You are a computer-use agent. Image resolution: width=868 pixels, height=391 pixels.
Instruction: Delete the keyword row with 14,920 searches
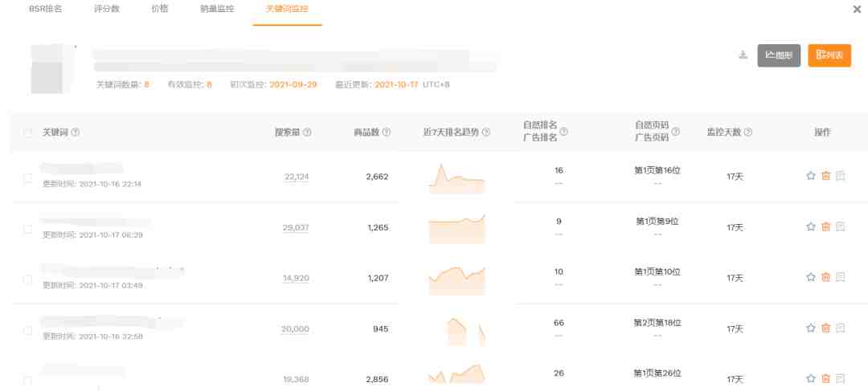[x=826, y=277]
